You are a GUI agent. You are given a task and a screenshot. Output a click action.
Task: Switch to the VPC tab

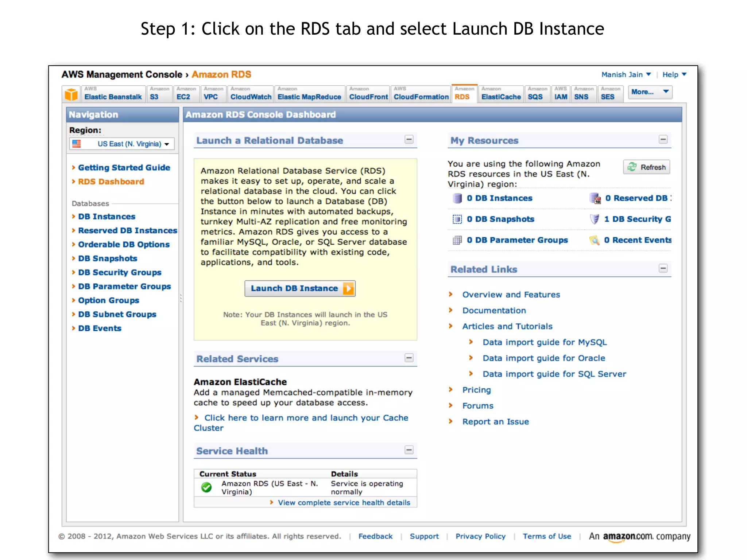(213, 94)
